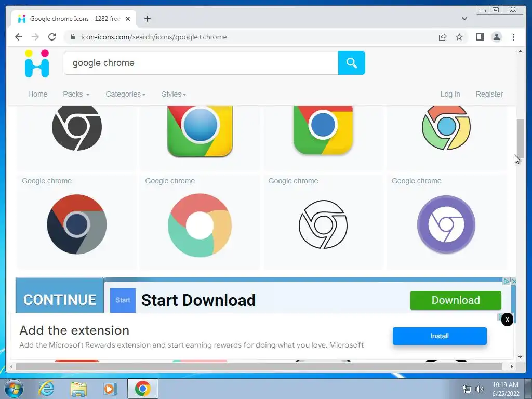This screenshot has width=532, height=399.
Task: Click the google chrome search field
Action: (201, 63)
